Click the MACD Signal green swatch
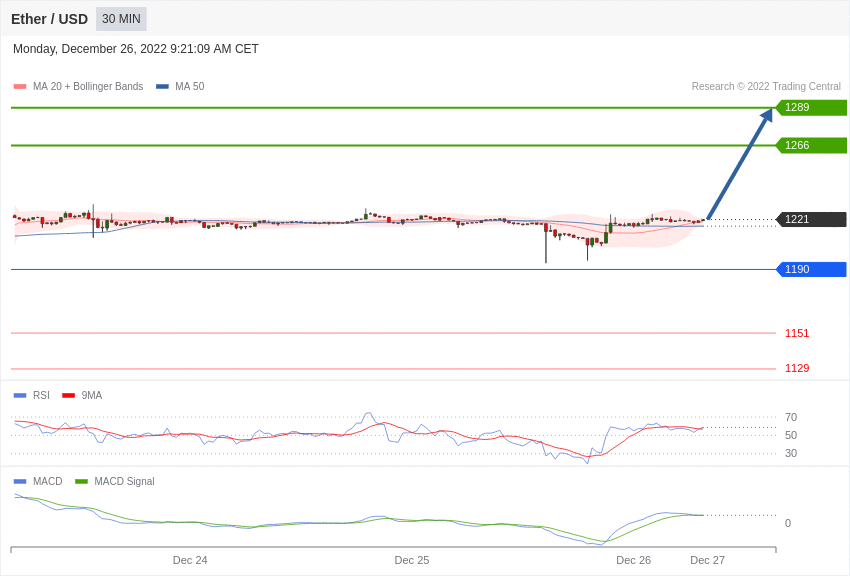This screenshot has width=850, height=576. [x=81, y=481]
